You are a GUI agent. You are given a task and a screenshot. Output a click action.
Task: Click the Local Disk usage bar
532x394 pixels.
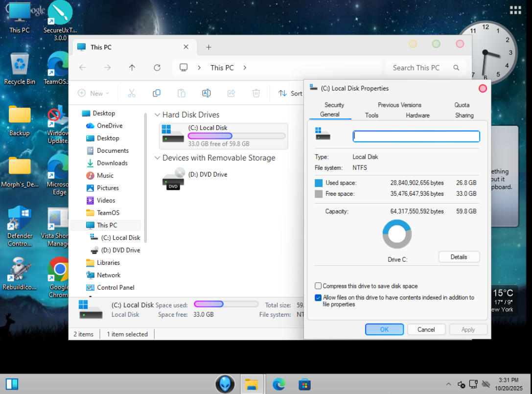[x=236, y=136]
